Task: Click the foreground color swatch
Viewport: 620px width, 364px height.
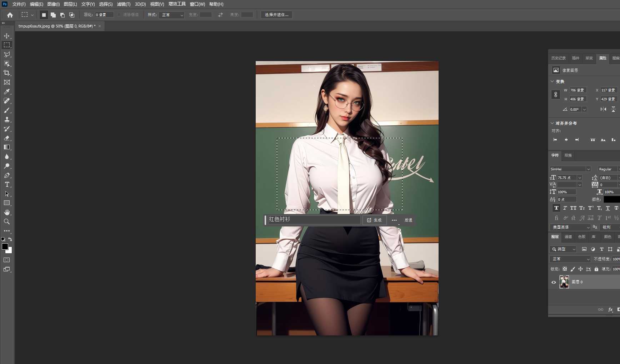Action: pos(5,246)
